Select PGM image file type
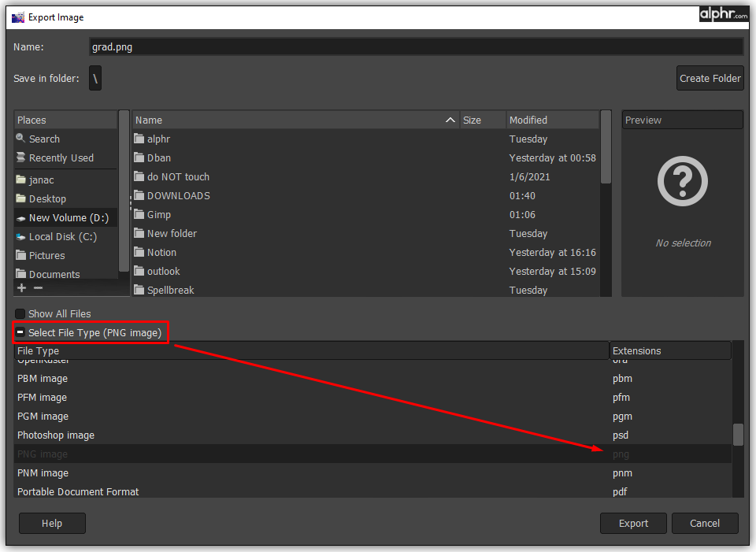This screenshot has height=552, width=756. click(372, 416)
